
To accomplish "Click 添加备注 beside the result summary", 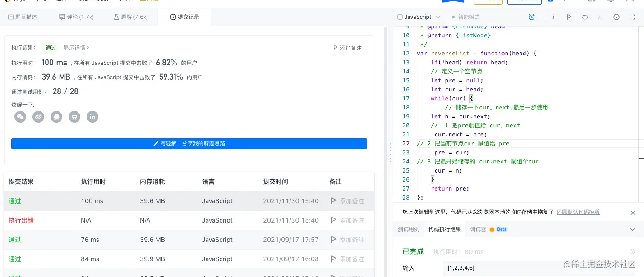I will pyautogui.click(x=347, y=48).
